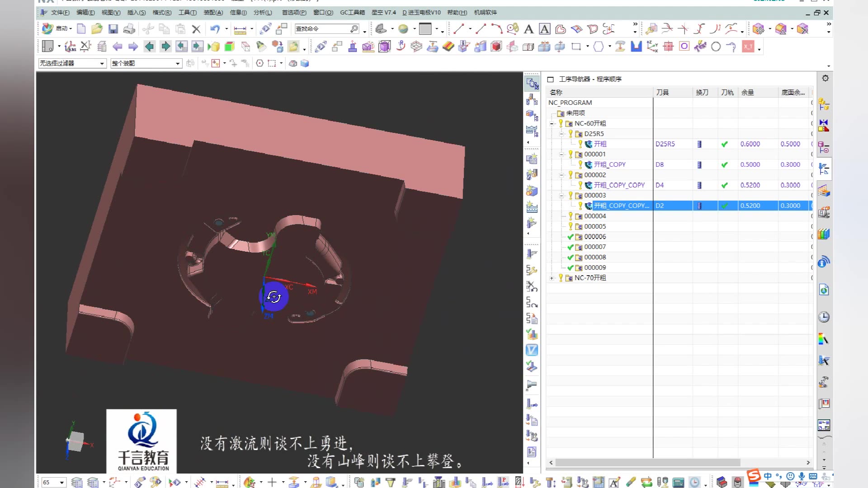Toggle checkmark on 开粗_COPY operation D8

tap(724, 164)
